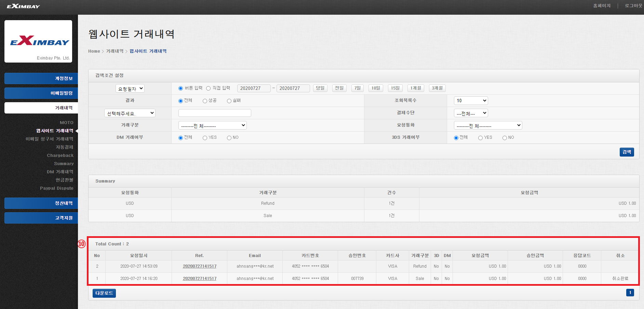Click the 검색 search button

627,152
